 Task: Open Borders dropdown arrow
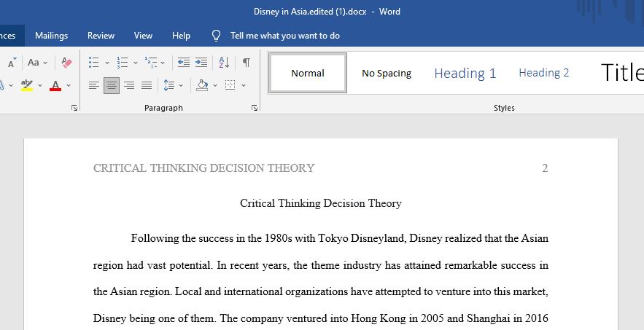(x=244, y=85)
